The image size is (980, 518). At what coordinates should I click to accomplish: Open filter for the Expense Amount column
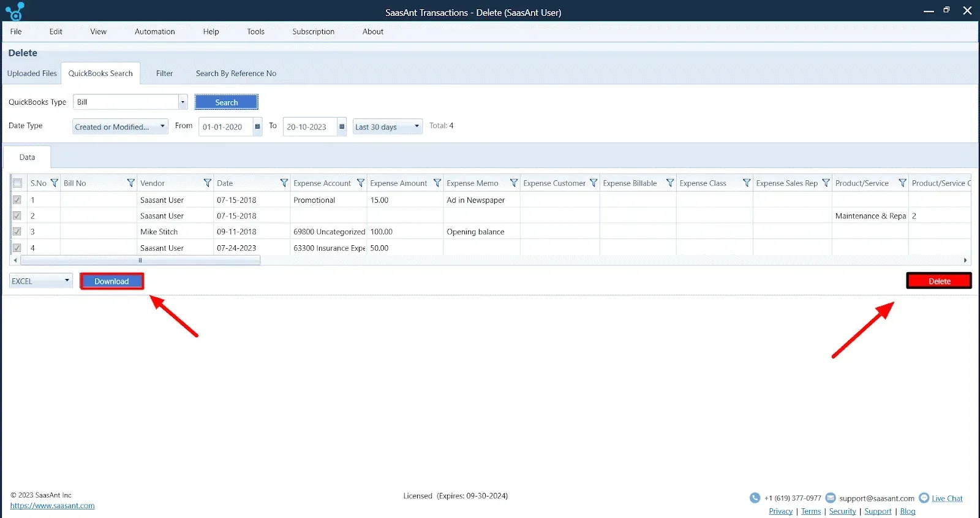pyautogui.click(x=437, y=183)
